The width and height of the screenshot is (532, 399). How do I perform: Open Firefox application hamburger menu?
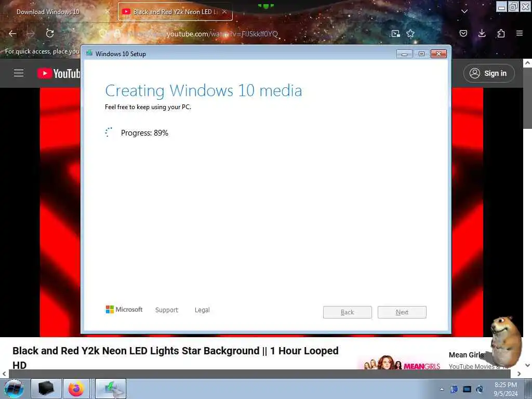coord(520,33)
